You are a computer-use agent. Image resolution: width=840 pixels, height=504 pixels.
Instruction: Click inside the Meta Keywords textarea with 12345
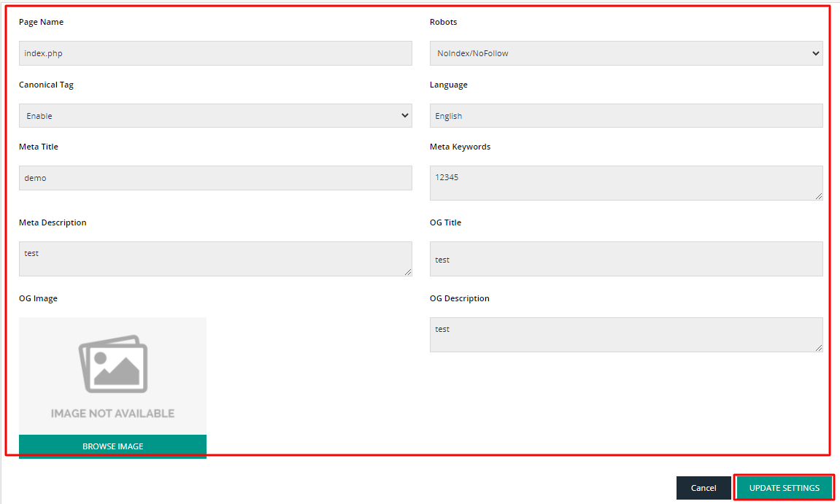[x=626, y=182]
